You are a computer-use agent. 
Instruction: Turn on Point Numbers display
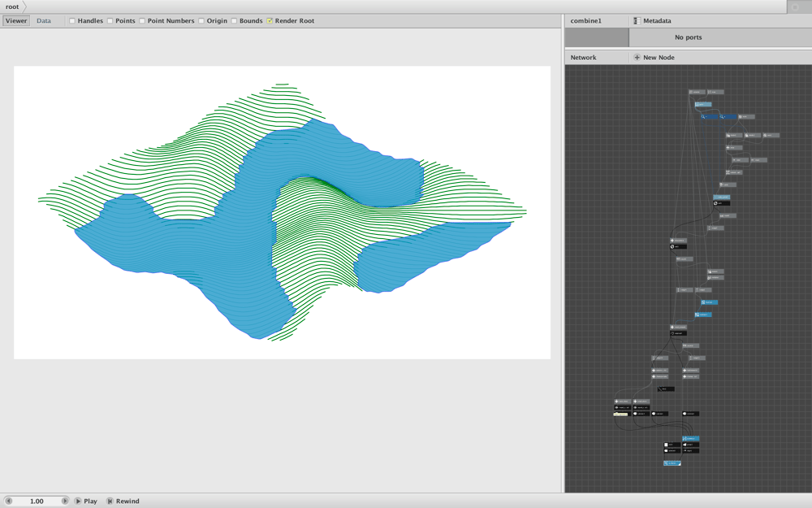[142, 21]
